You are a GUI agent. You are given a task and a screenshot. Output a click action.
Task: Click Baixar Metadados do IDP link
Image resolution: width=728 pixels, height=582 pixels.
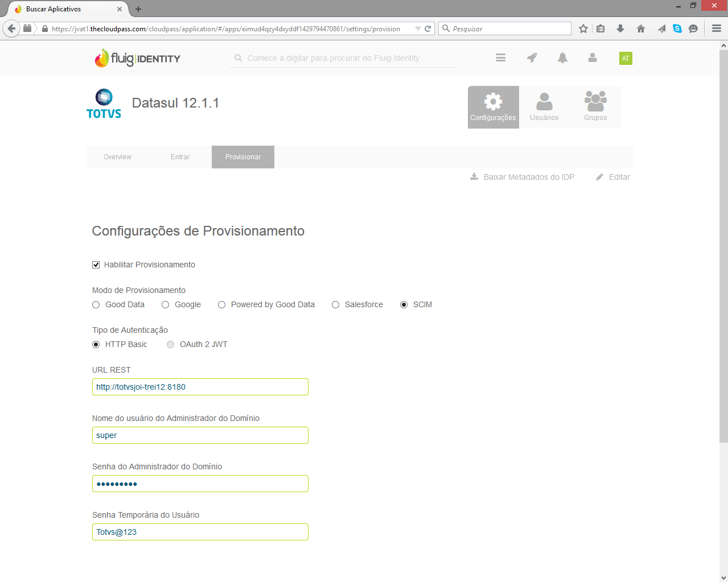tap(523, 177)
